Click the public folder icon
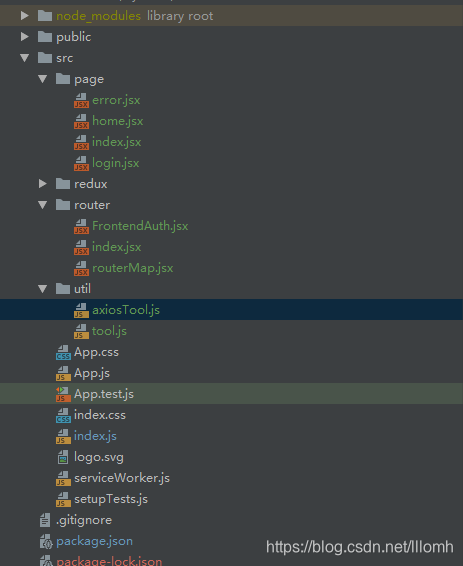463x566 pixels. coord(45,36)
